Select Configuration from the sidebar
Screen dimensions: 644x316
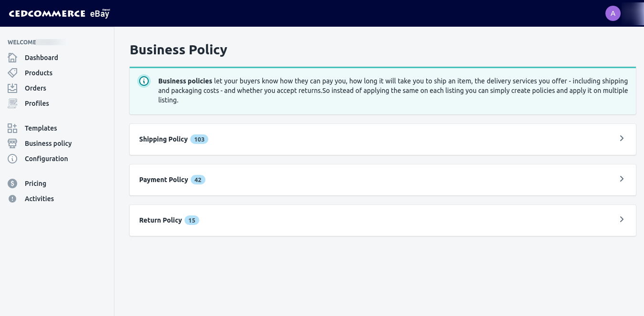pos(46,159)
